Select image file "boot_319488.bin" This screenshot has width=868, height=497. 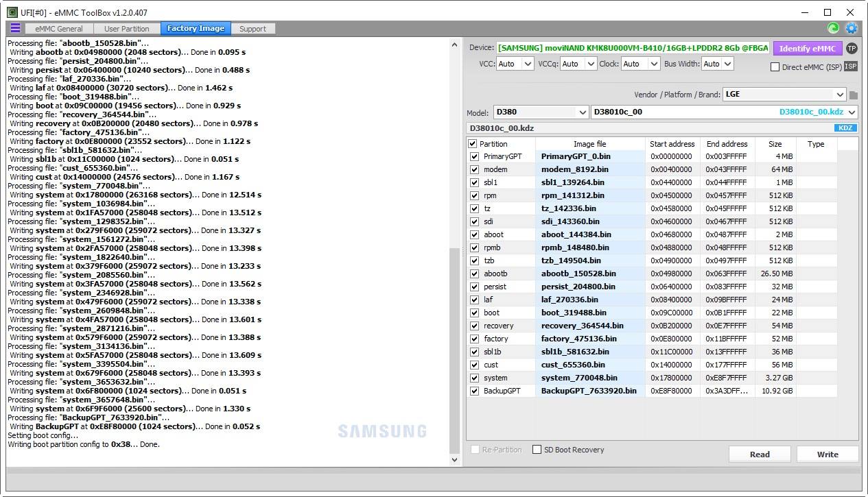click(x=574, y=313)
